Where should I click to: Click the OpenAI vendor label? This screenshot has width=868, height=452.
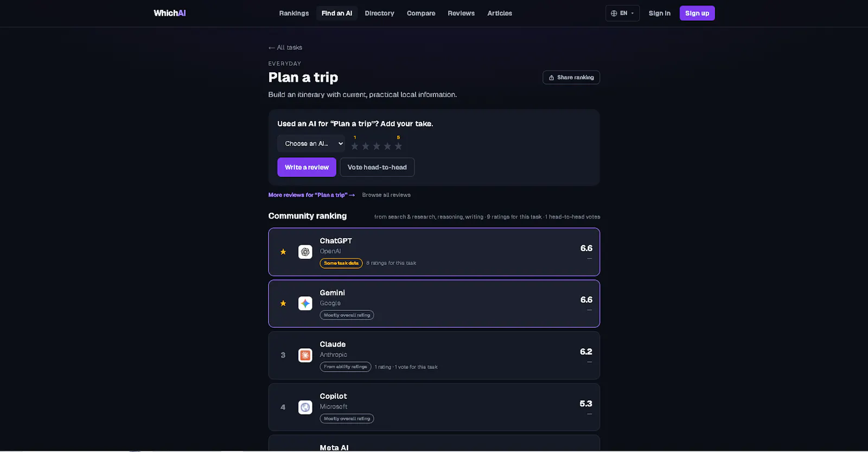[330, 251]
